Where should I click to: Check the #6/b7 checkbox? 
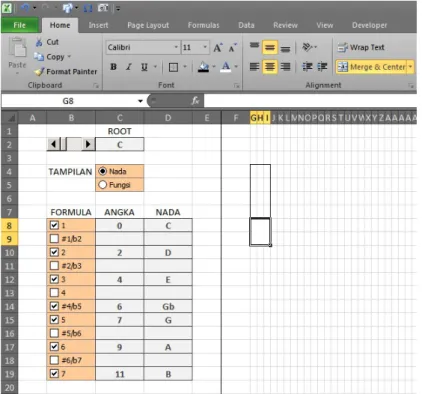pyautogui.click(x=54, y=360)
